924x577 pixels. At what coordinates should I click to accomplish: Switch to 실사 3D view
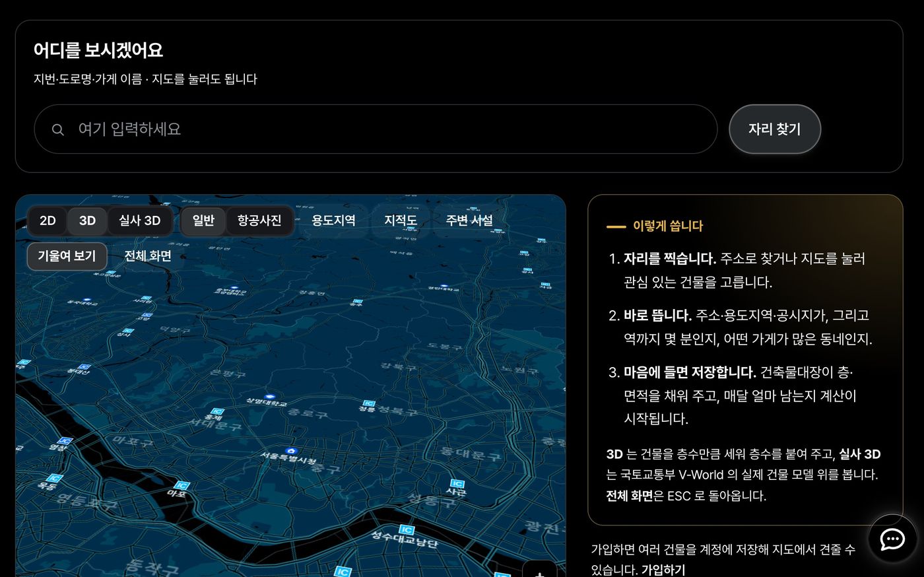coord(139,221)
